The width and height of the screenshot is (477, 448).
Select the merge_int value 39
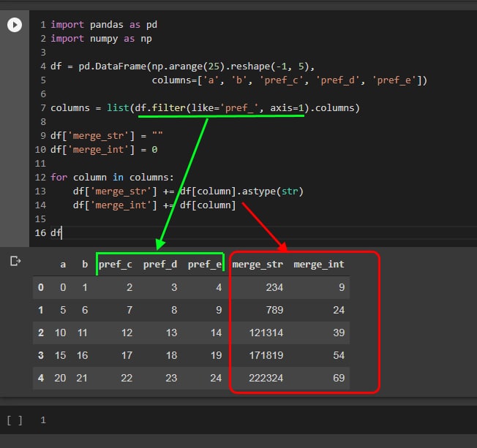point(339,333)
